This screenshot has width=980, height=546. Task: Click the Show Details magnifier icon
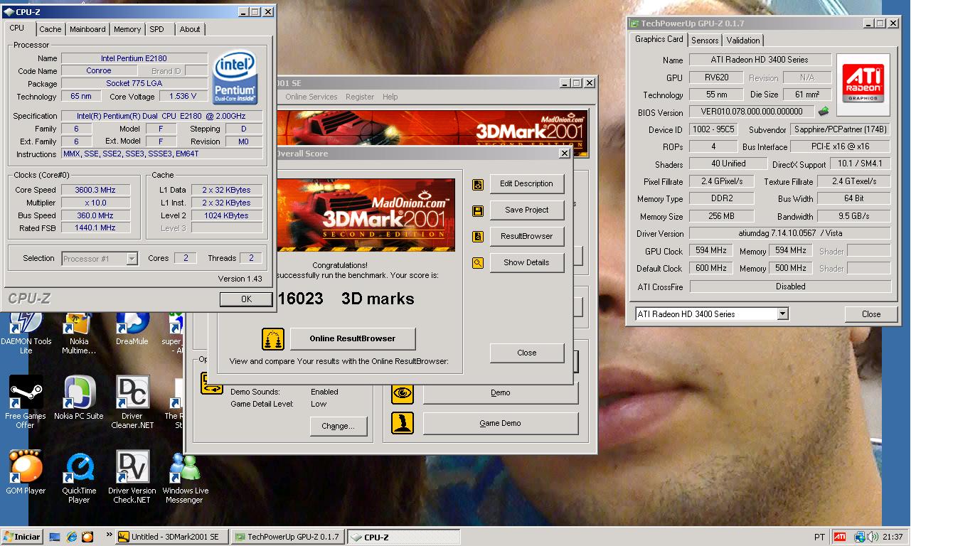point(478,263)
